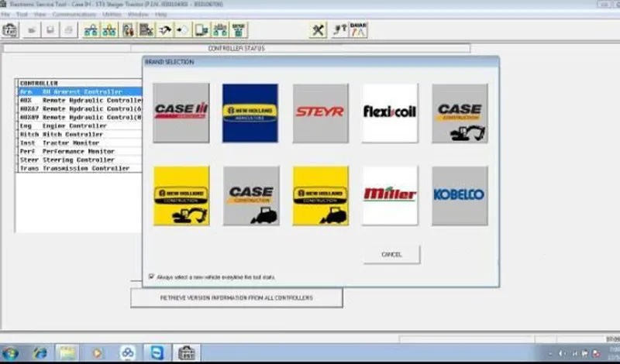Viewport: 620px width, 364px height.
Task: Open the Tool menu
Action: pos(22,14)
